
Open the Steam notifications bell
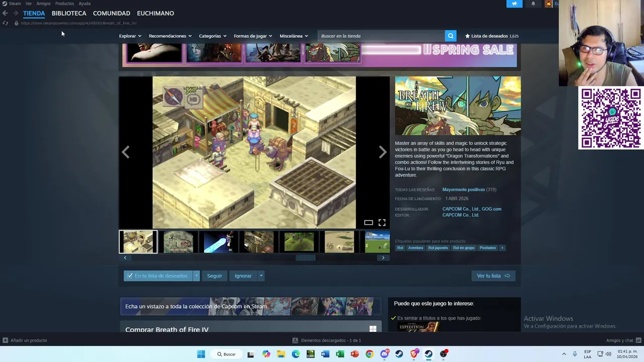click(533, 4)
